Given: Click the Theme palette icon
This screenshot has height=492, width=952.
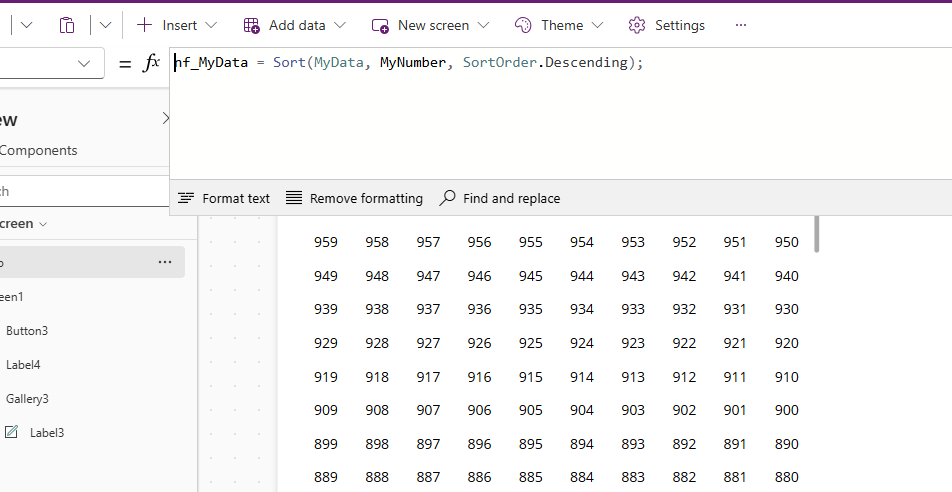Looking at the screenshot, I should 523,25.
